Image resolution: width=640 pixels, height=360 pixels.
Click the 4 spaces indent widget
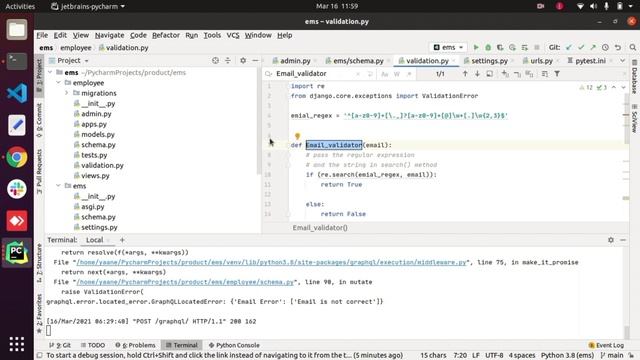(522, 356)
